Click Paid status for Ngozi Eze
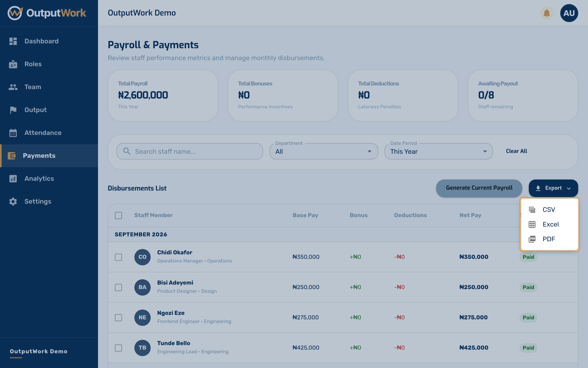 point(528,318)
